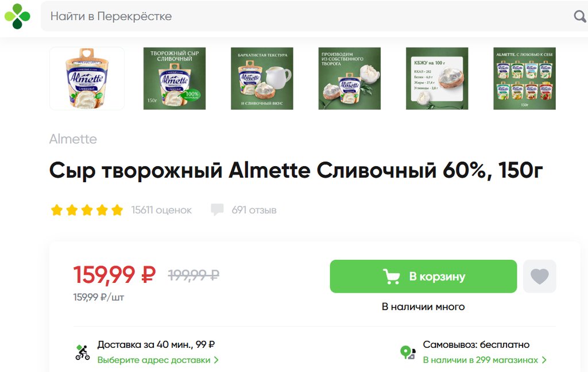Open the 'Творожный сыр сливочный' thumbnail

175,78
